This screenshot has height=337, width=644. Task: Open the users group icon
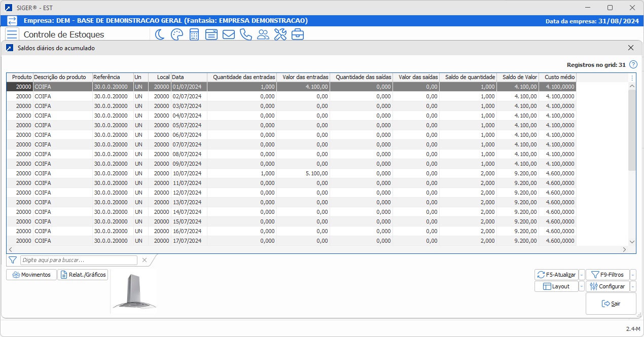click(x=263, y=34)
